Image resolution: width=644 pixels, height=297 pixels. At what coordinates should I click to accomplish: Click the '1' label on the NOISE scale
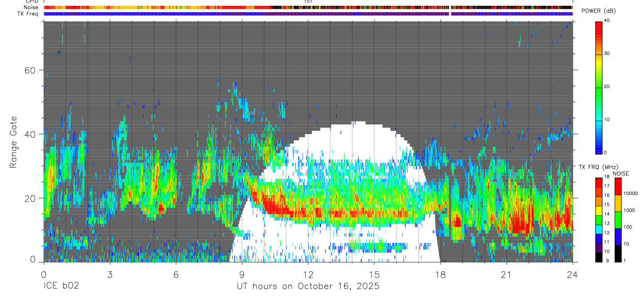tap(625, 260)
